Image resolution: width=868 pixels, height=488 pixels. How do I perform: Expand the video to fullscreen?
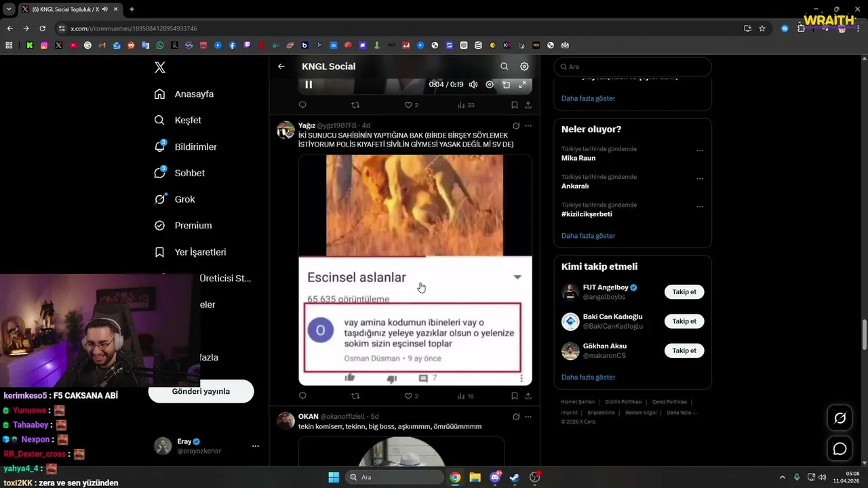point(522,85)
